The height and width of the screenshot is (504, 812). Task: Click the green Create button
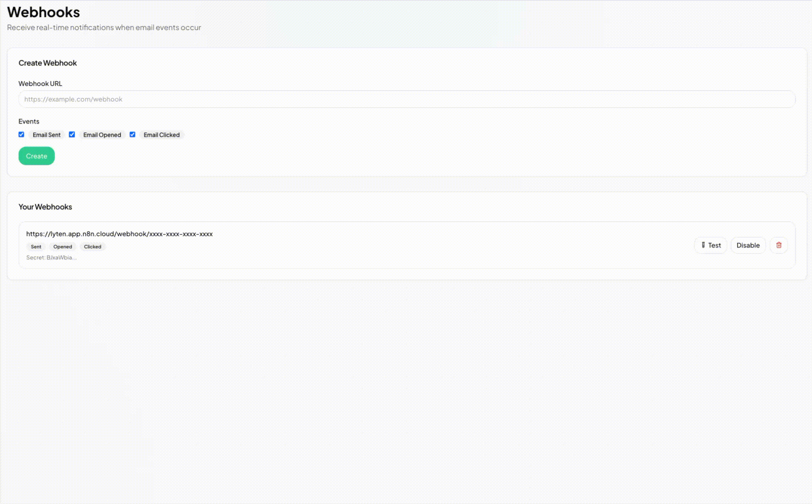point(36,156)
